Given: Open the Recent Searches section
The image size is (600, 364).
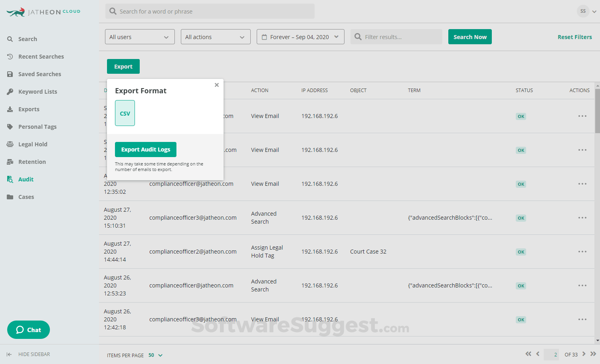Looking at the screenshot, I should point(41,56).
